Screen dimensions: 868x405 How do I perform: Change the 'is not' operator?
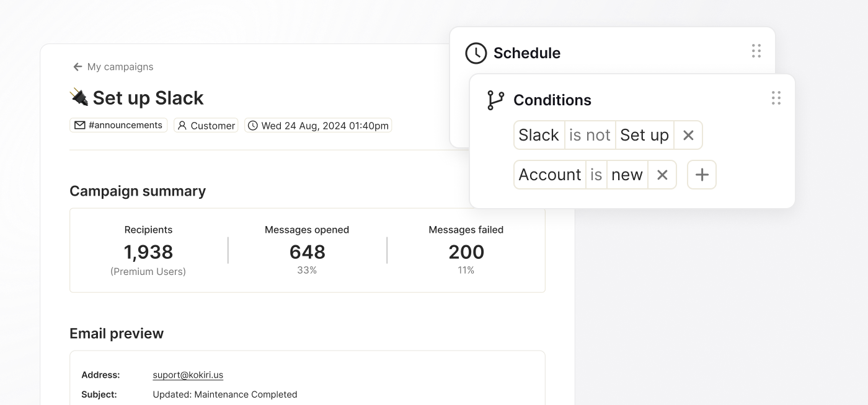(590, 135)
